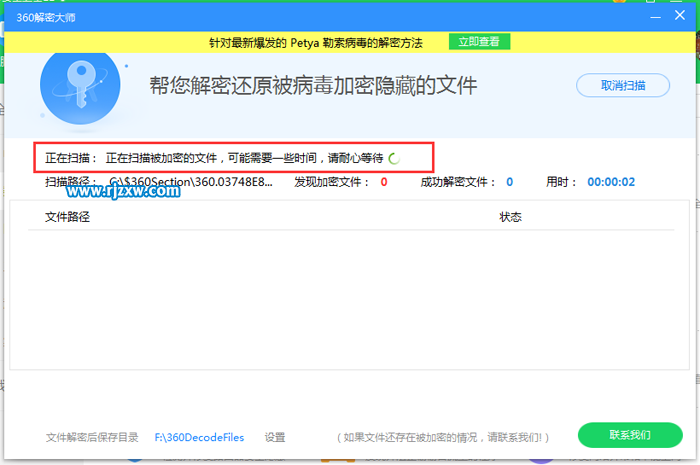This screenshot has width=700, height=465.
Task: Click the 正在扫描 status message text
Action: [x=244, y=158]
